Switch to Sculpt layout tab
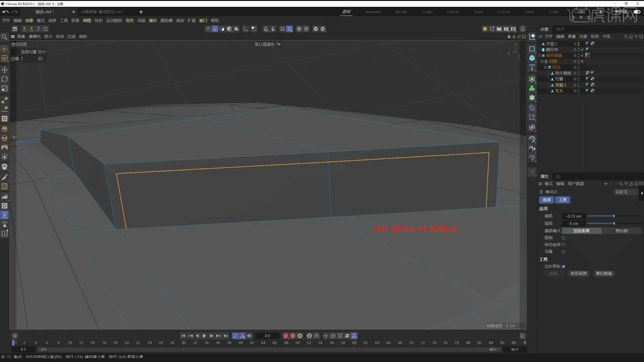 pyautogui.click(x=427, y=12)
